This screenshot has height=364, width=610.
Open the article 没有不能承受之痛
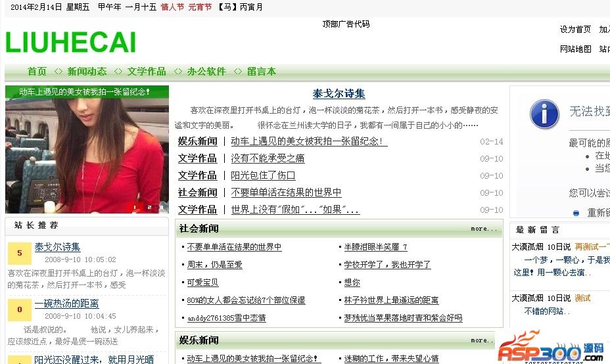(268, 158)
